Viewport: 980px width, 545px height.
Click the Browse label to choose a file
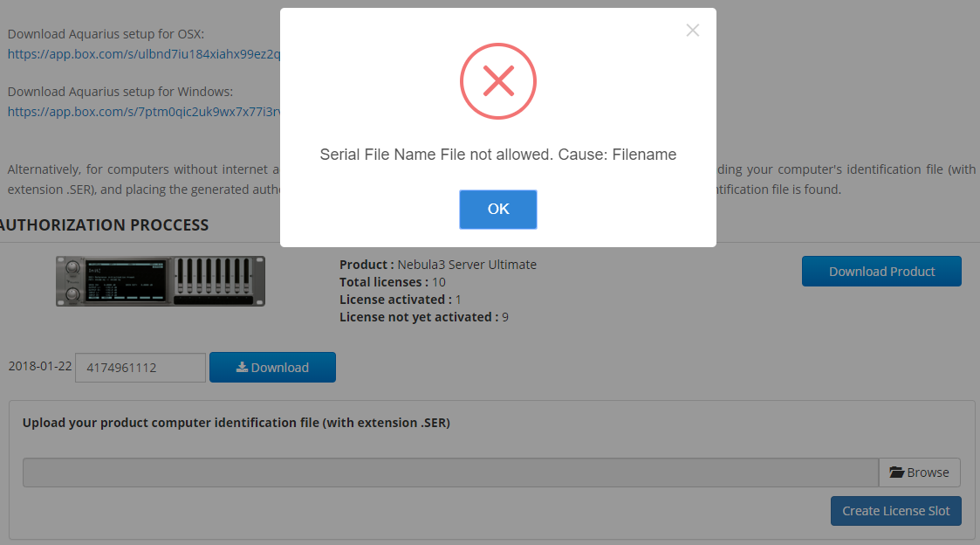pos(928,473)
